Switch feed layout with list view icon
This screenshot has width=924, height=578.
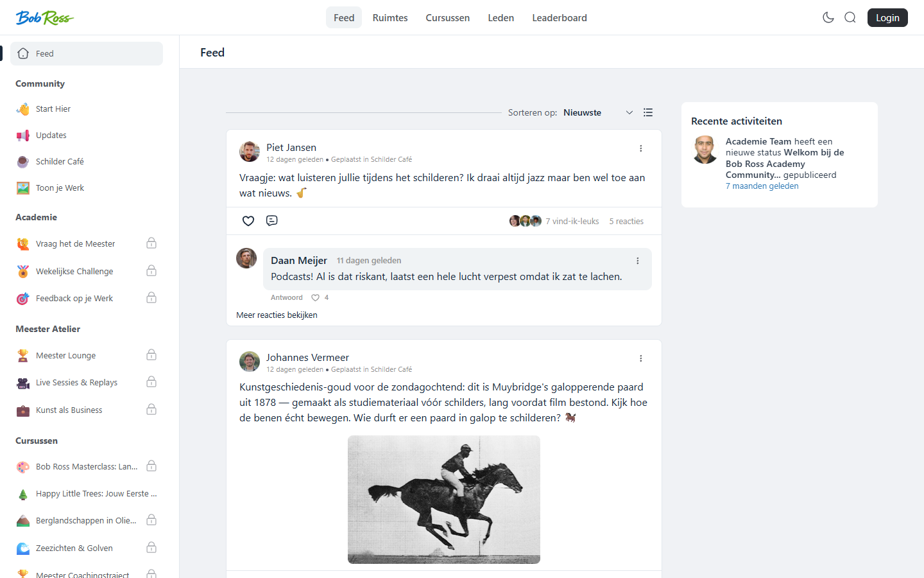[x=648, y=112]
